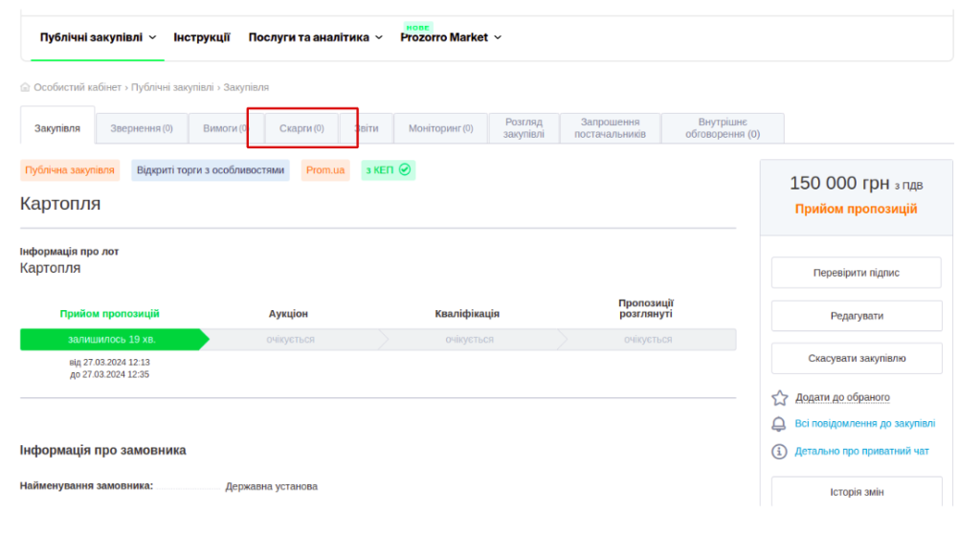Screen dimensions: 980x558
Task: Expand the Послуги та аналітика dropdown
Action: click(x=315, y=37)
